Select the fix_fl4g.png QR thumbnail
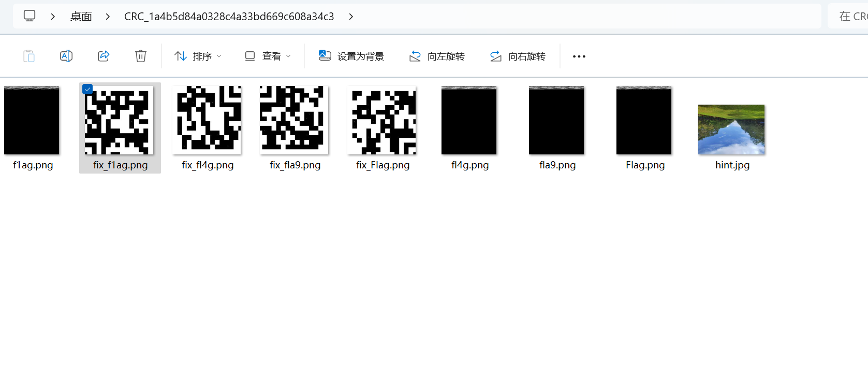 tap(207, 120)
